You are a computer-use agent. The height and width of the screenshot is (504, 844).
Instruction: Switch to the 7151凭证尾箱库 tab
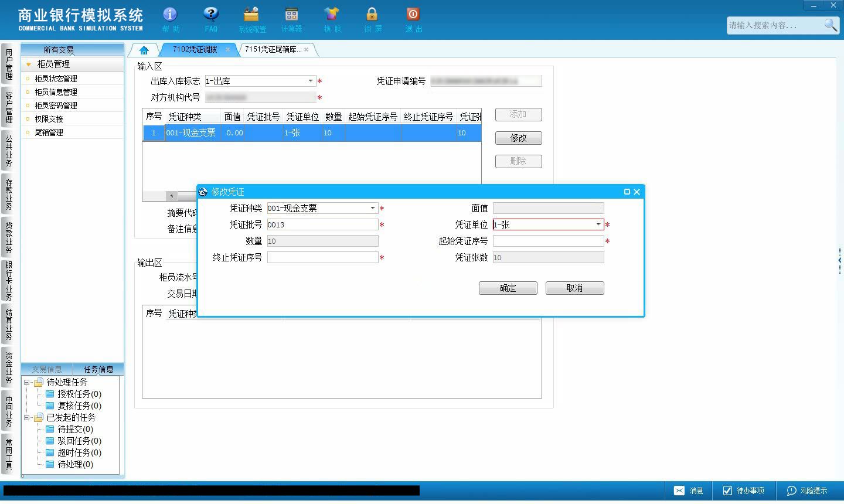pyautogui.click(x=273, y=49)
